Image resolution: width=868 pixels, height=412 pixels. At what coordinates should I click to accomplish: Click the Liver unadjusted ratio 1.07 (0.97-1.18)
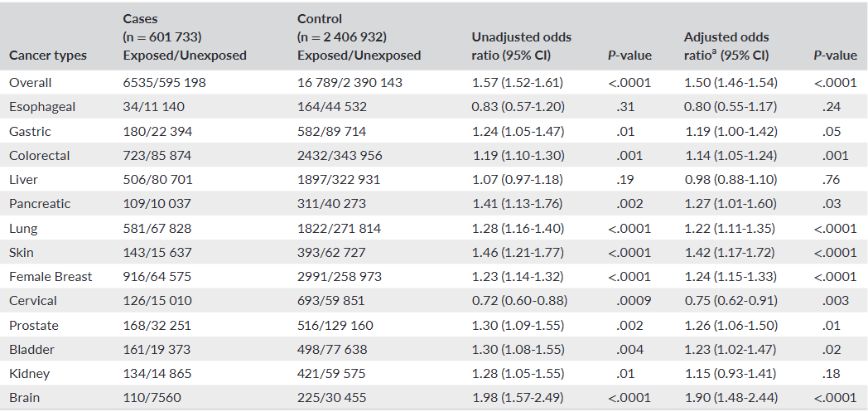[x=518, y=180]
